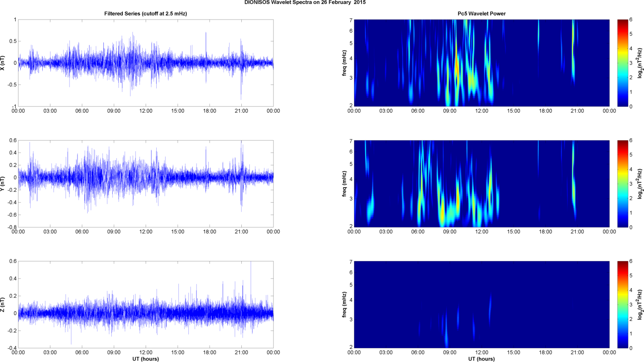The image size is (644, 362).
Task: Click freq (mHz) label of top spectrogram
Action: tap(345, 63)
